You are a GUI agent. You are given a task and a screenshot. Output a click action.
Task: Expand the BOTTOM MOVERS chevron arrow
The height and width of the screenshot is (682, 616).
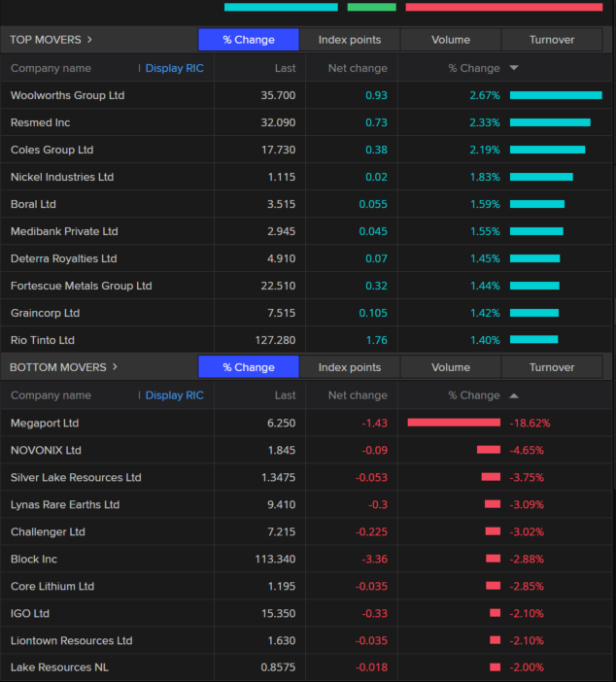115,367
